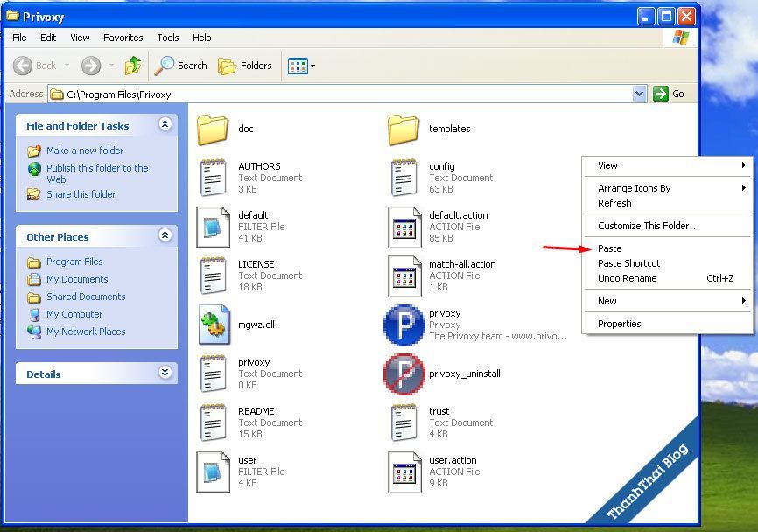
Task: Open the doc folder icon
Action: (x=213, y=129)
